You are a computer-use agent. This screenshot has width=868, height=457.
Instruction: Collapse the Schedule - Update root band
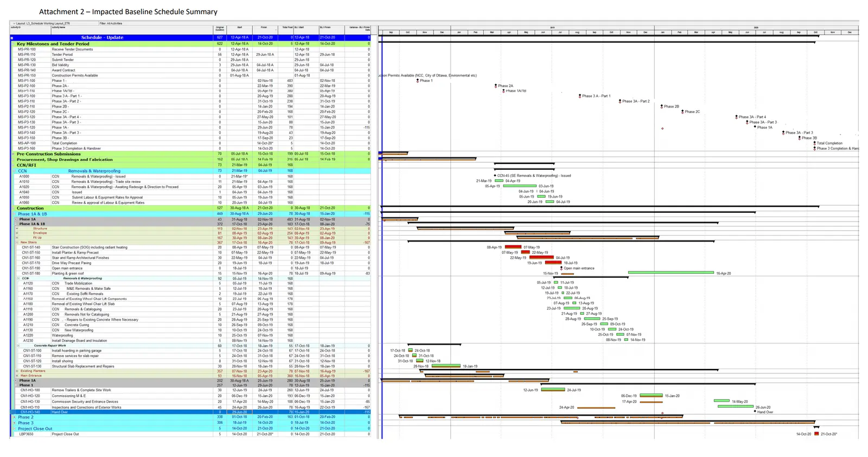12,38
